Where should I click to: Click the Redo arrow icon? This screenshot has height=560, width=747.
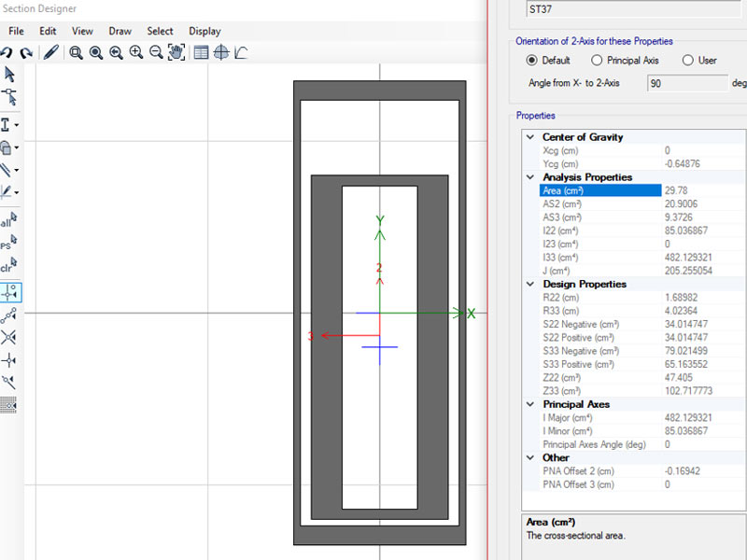tap(26, 52)
